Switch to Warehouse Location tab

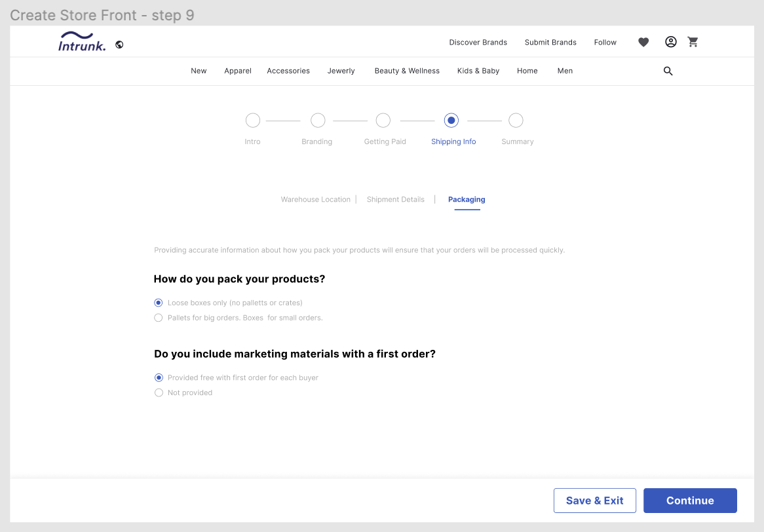[316, 199]
